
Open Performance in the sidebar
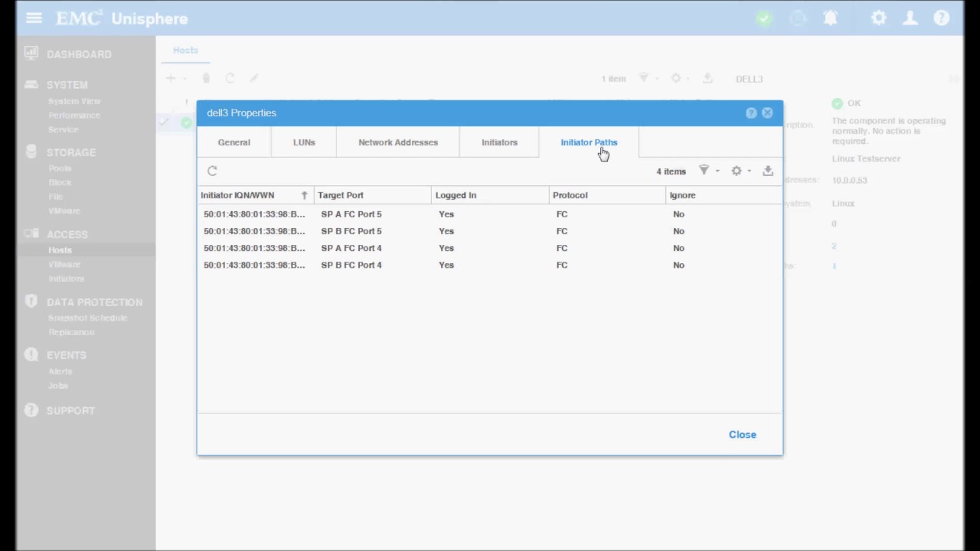[73, 116]
